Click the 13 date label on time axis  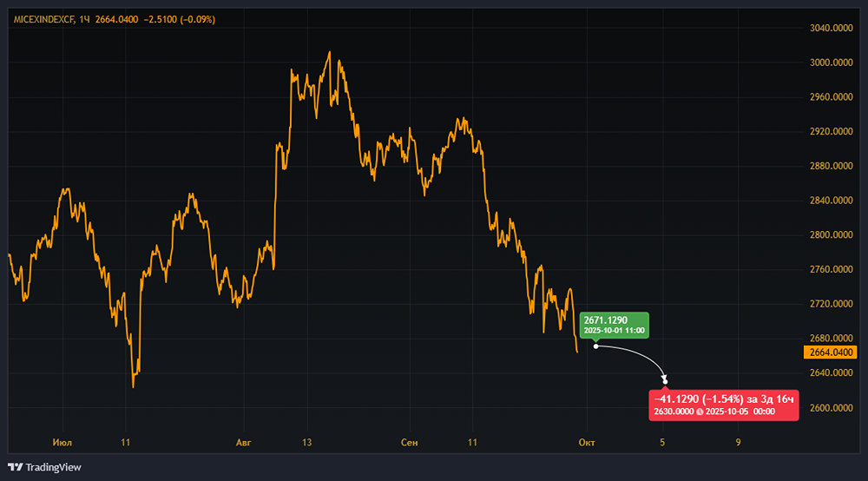(306, 443)
